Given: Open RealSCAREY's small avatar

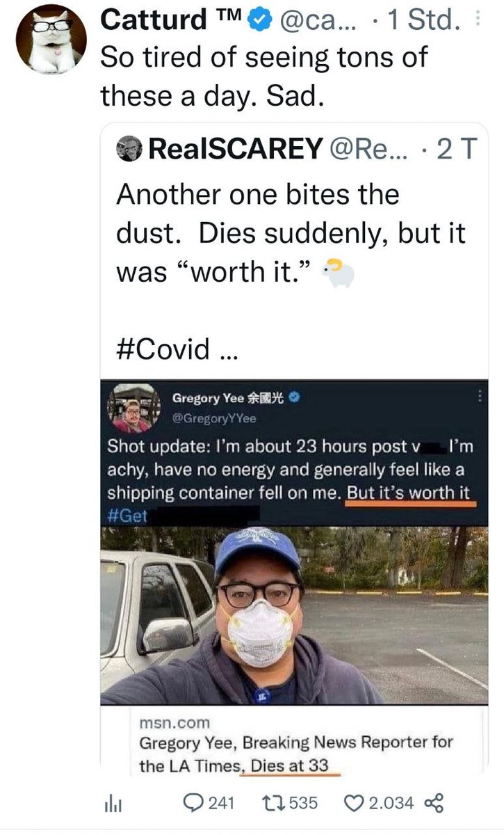Looking at the screenshot, I should point(129,149).
